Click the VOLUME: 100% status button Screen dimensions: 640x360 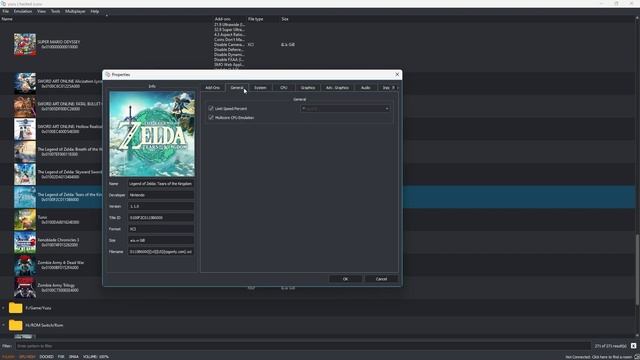(96, 357)
